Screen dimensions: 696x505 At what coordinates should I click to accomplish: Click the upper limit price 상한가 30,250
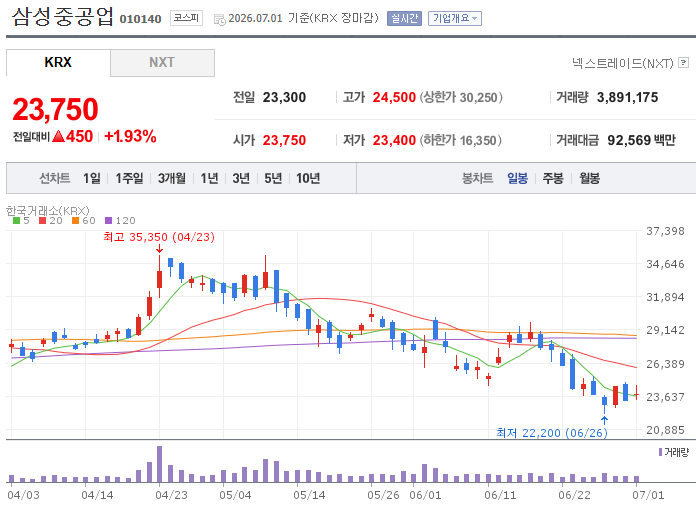coord(461,97)
